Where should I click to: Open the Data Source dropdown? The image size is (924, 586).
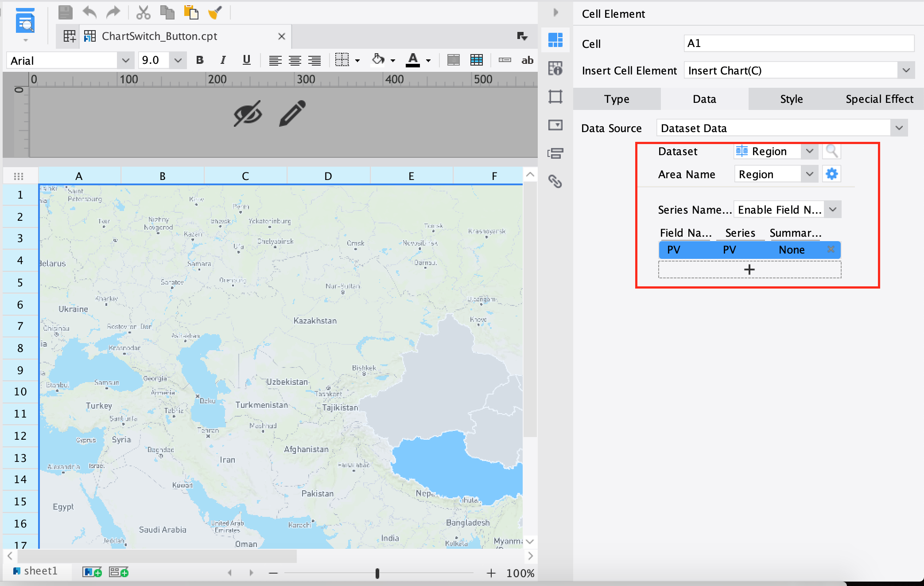click(899, 128)
